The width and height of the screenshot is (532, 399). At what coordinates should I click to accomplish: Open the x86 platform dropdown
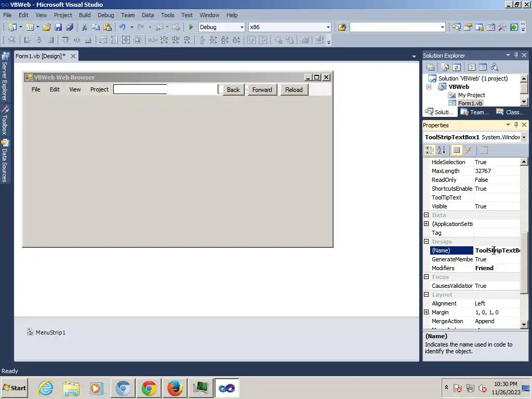coord(328,27)
